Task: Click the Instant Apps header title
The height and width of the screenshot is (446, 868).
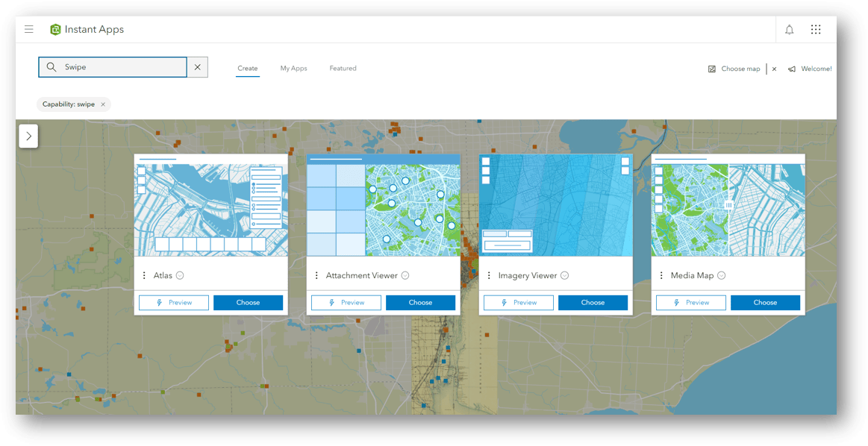Action: click(94, 29)
